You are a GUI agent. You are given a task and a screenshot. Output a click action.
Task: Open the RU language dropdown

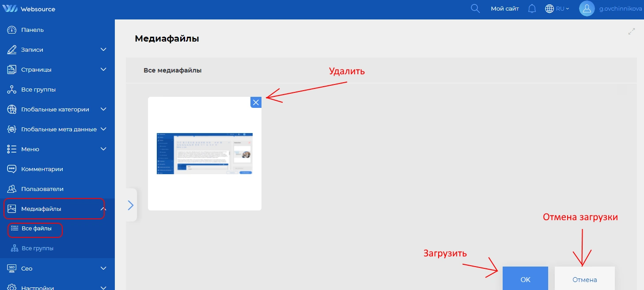(x=557, y=8)
